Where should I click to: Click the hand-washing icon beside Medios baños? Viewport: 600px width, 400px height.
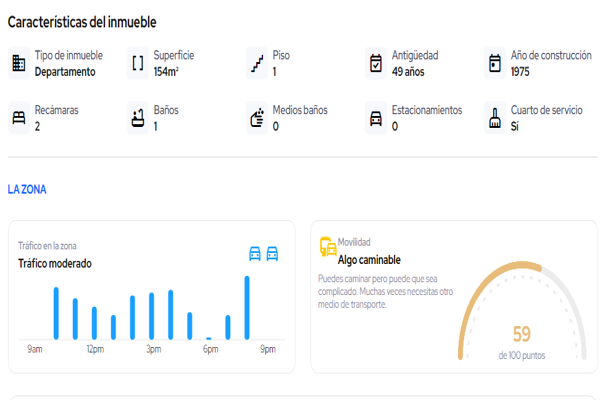click(257, 118)
